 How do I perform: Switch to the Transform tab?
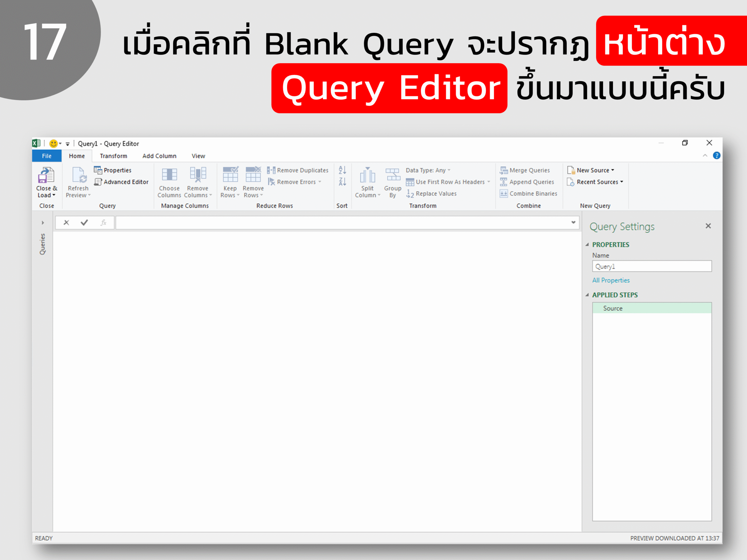point(114,156)
